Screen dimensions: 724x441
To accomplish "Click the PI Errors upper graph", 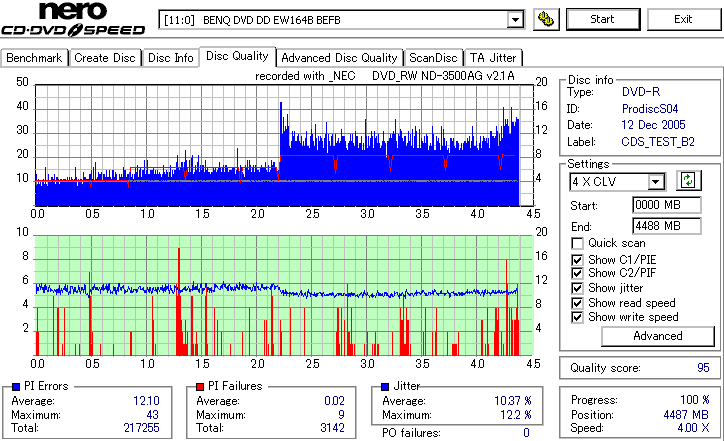I will pyautogui.click(x=284, y=145).
